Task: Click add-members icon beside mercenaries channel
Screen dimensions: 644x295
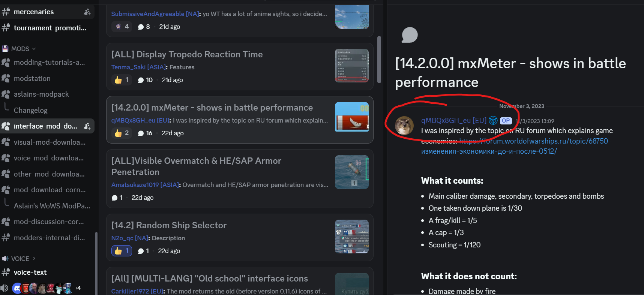Action: (87, 12)
